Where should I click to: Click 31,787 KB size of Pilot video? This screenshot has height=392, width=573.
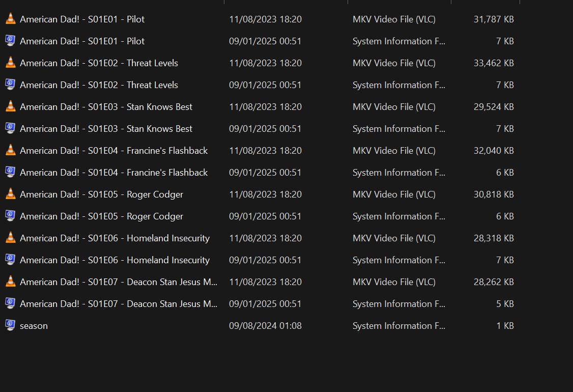(x=493, y=19)
